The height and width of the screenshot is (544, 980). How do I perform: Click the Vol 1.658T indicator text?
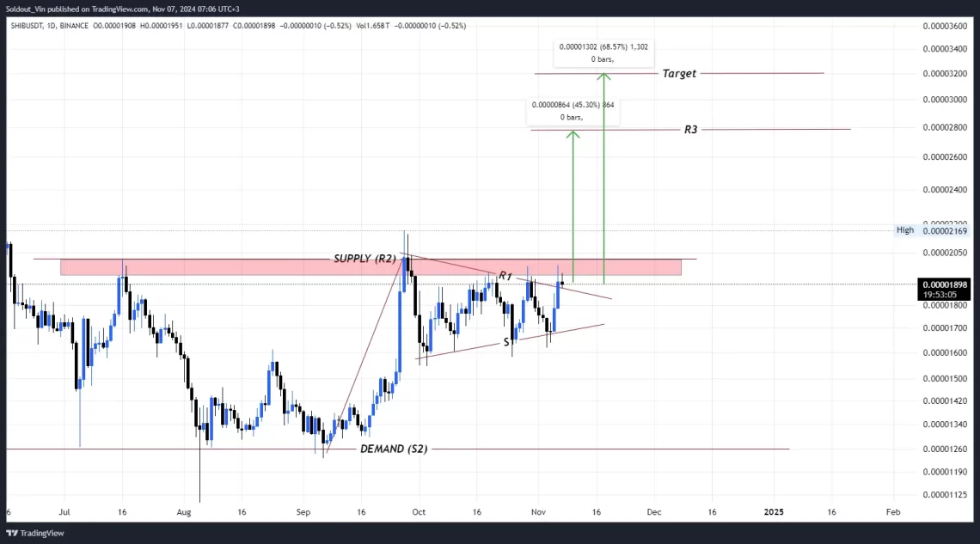[372, 26]
